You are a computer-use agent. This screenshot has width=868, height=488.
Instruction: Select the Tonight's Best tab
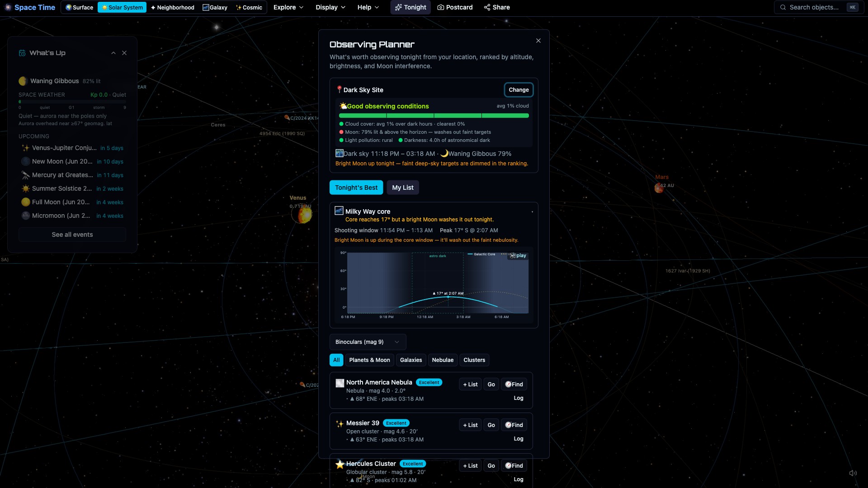click(356, 188)
